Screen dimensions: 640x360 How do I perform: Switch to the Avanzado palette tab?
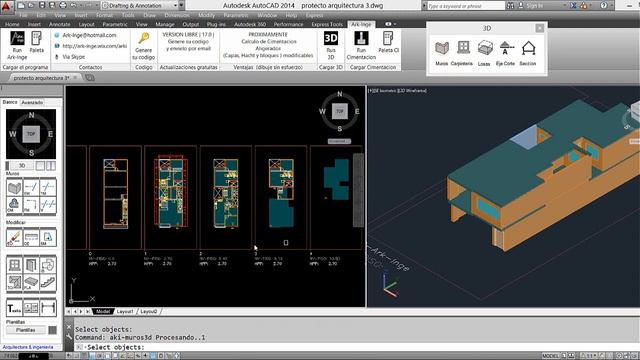32,102
